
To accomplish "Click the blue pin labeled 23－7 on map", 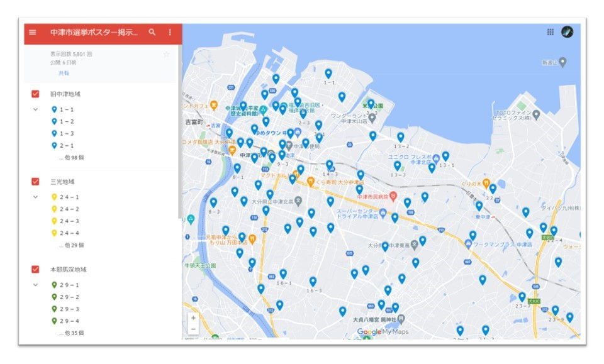I will 522,297.
